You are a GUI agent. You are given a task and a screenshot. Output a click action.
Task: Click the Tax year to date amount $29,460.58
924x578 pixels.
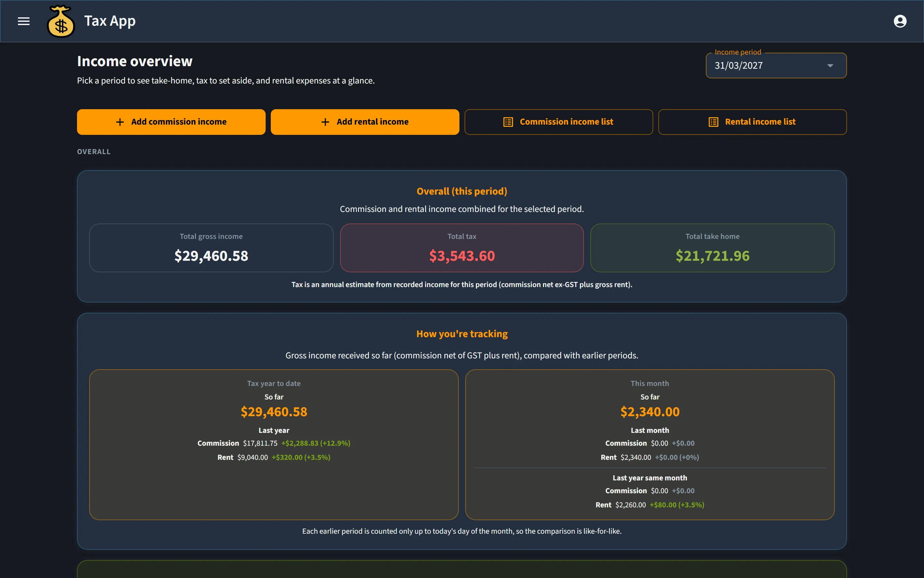coord(274,412)
